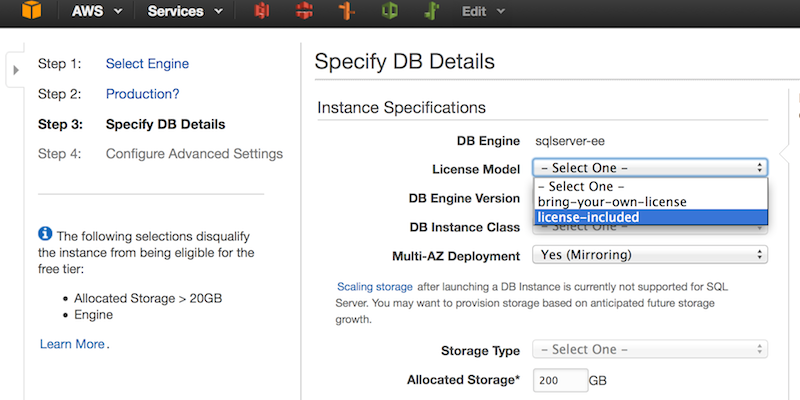
Task: Open the Edit toolbar menu
Action: click(483, 12)
